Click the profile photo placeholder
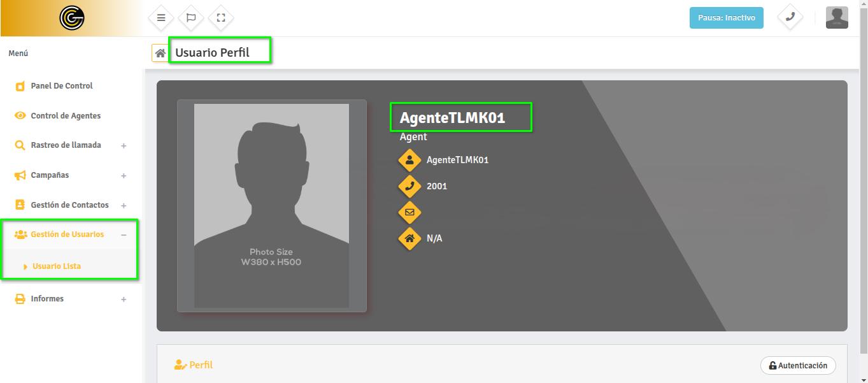 (x=272, y=206)
